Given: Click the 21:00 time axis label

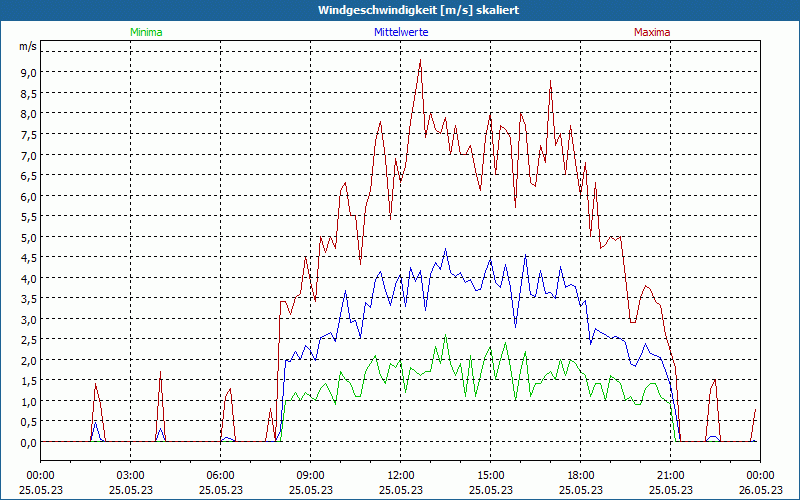Looking at the screenshot, I should 670,476.
